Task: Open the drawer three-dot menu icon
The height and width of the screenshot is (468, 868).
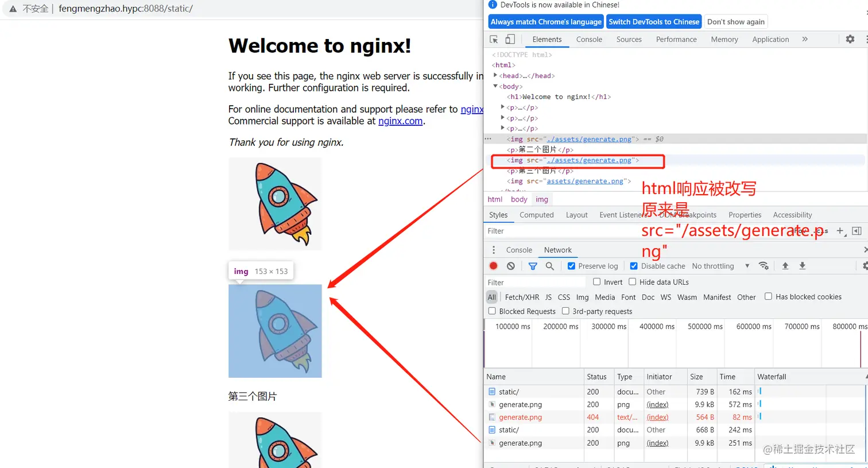Action: (494, 250)
